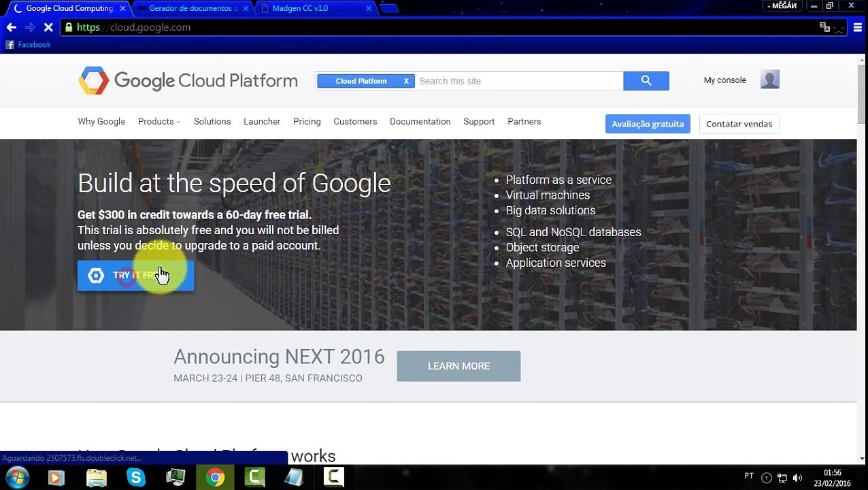The image size is (868, 490).
Task: Open the white Camtasia recorder icon in taskbar
Action: pos(333,478)
